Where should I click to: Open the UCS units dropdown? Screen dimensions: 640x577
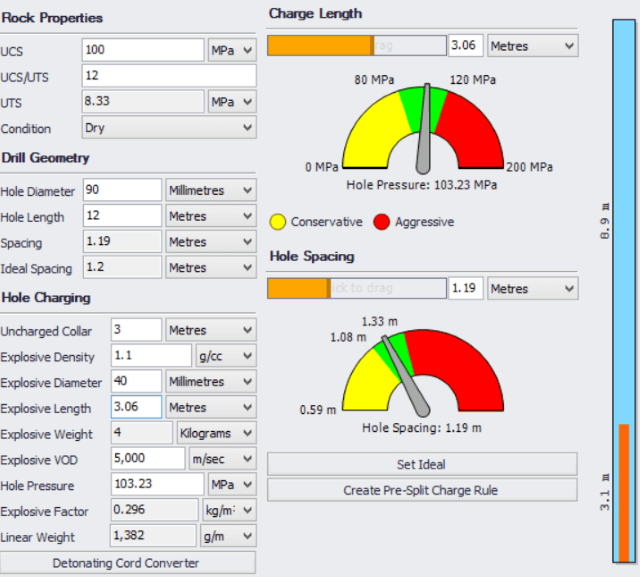232,50
